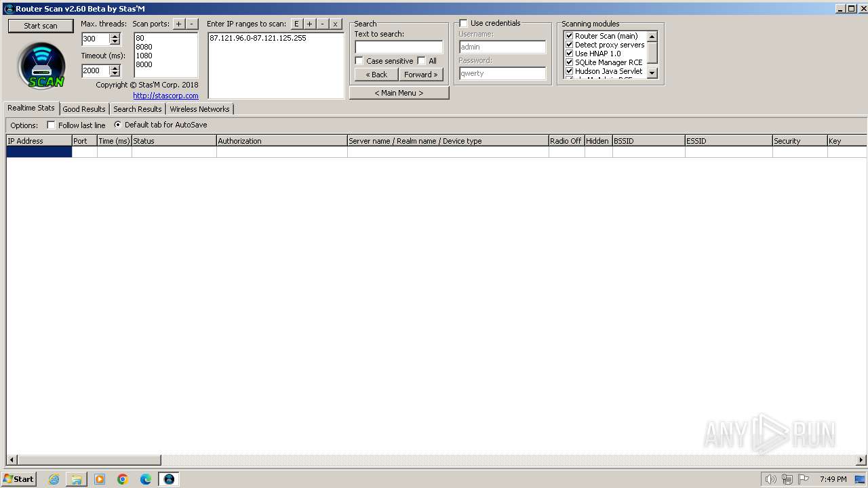Viewport: 868px width, 488px height.
Task: Click Timeout value field
Action: 96,70
